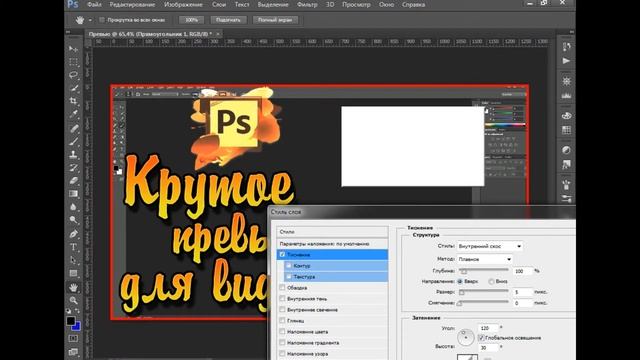The height and width of the screenshot is (360, 640).
Task: Select the Gradient tool
Action: (73, 194)
